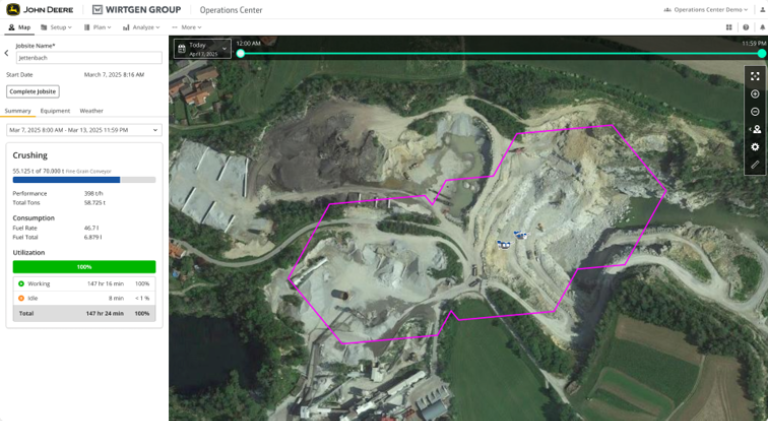Zoom out on the map
This screenshot has height=421, width=768.
pos(755,111)
